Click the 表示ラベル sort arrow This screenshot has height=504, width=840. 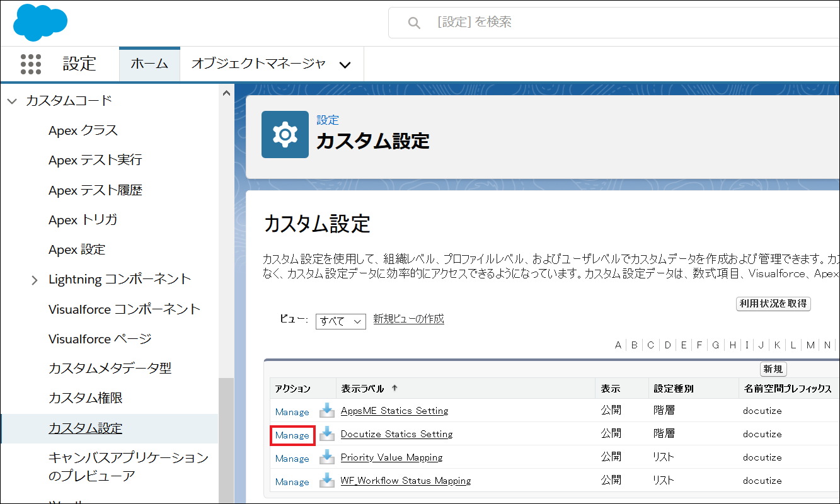tap(395, 388)
